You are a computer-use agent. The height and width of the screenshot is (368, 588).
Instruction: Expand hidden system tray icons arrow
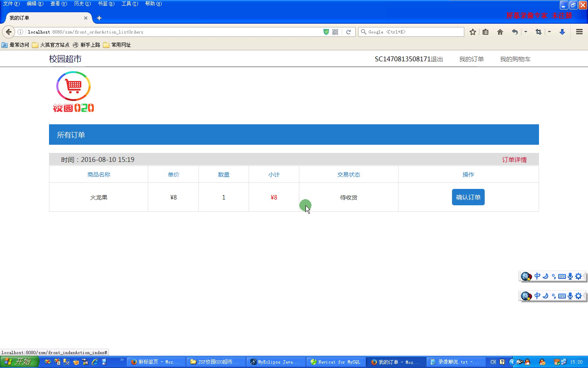[512, 362]
